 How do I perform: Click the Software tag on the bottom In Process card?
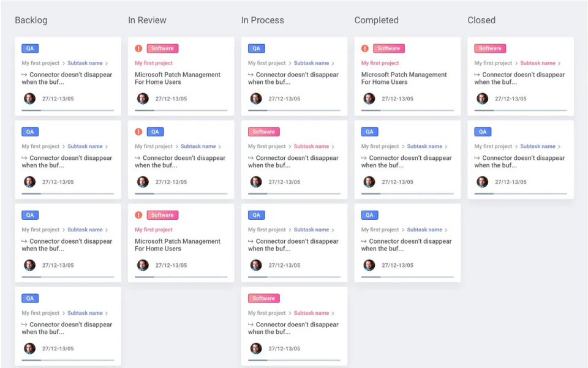click(263, 298)
